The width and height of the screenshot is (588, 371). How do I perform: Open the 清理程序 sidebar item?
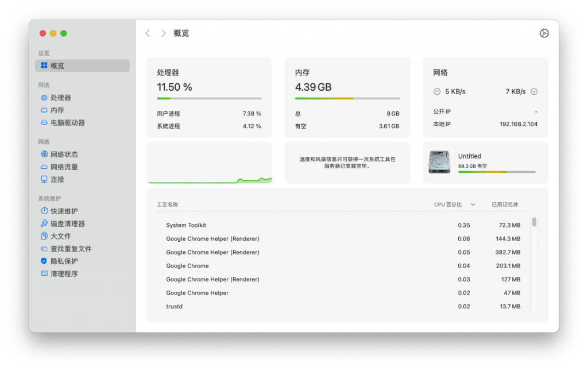(82, 273)
